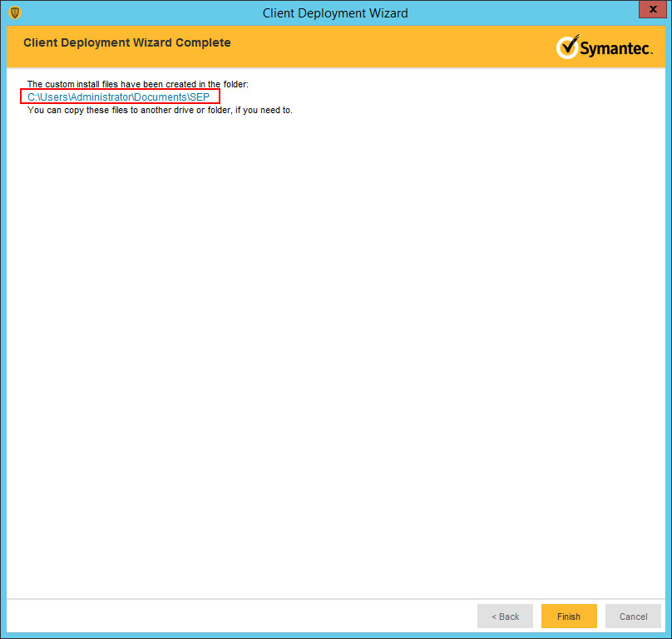This screenshot has width=672, height=639.
Task: Click the Finish button
Action: click(569, 617)
